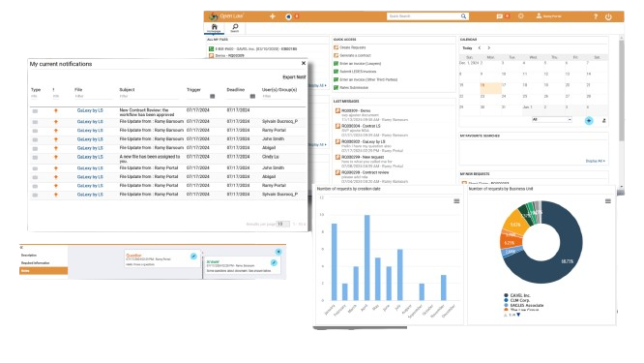644x363 pixels.
Task: Click the GAVEL Inc. legend color swatch
Action: click(506, 295)
